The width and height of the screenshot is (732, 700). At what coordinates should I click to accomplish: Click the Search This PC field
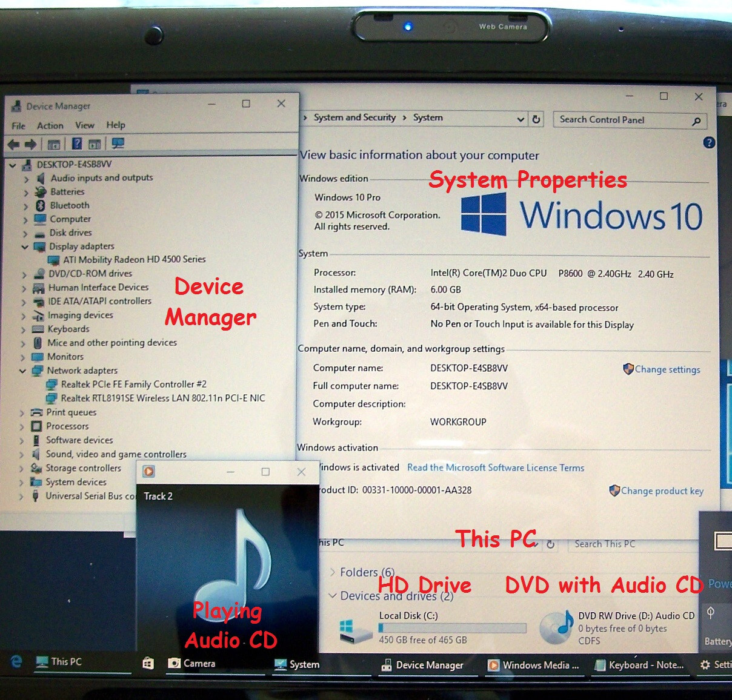631,544
